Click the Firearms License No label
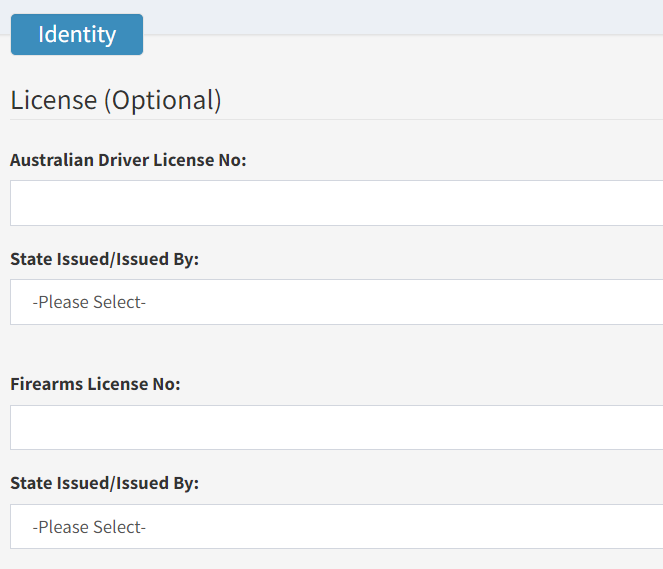 95,384
